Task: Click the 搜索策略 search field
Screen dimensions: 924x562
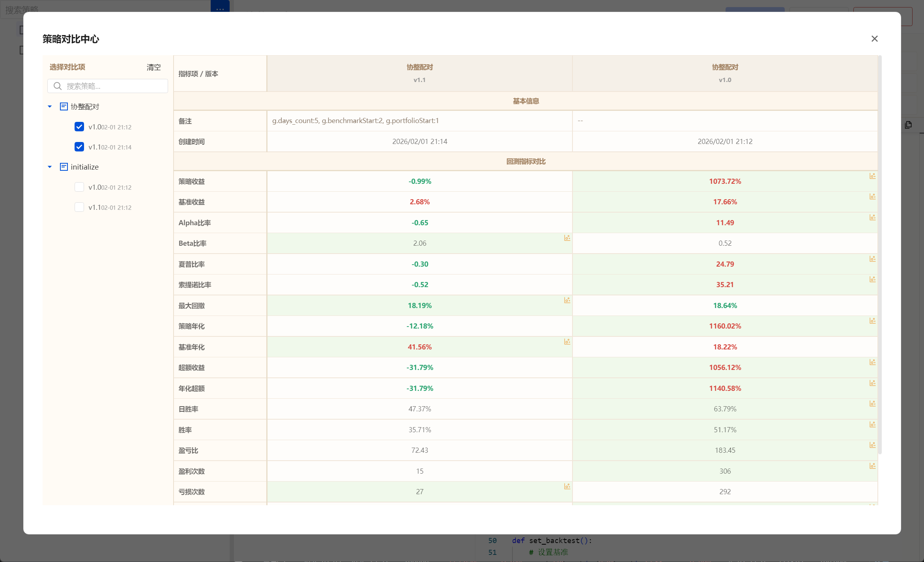Action: pos(114,86)
